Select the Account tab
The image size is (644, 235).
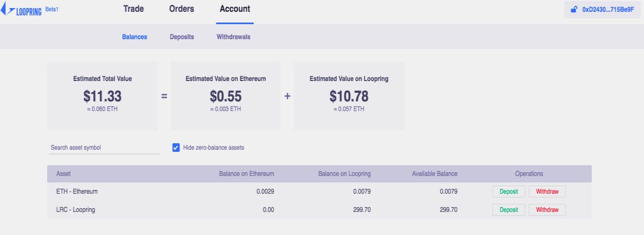click(x=235, y=9)
